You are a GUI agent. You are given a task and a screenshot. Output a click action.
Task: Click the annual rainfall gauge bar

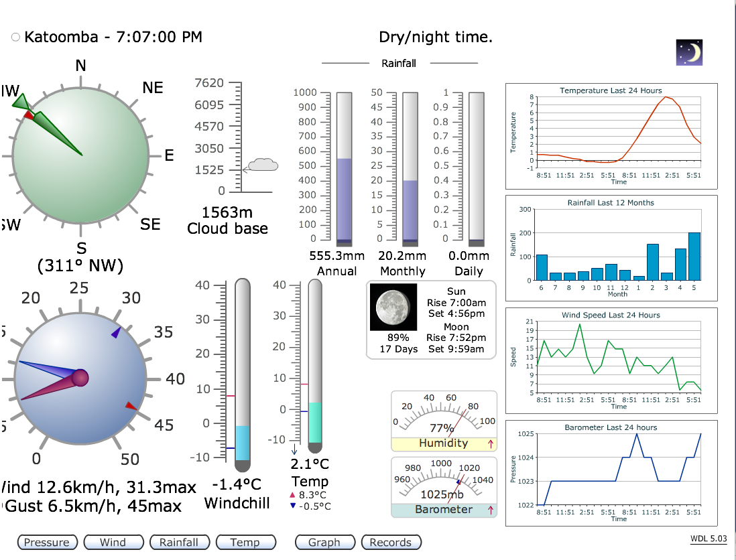(344, 169)
